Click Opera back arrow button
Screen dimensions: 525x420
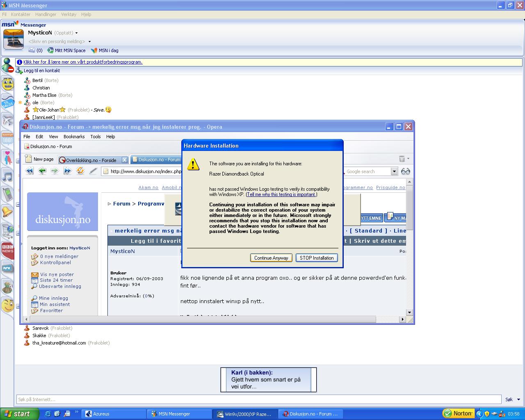coord(42,171)
